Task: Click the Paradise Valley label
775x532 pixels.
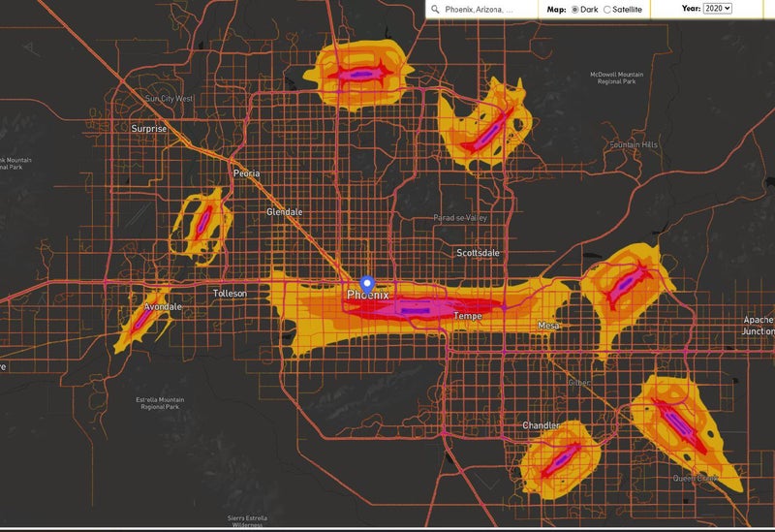Action: tap(460, 218)
